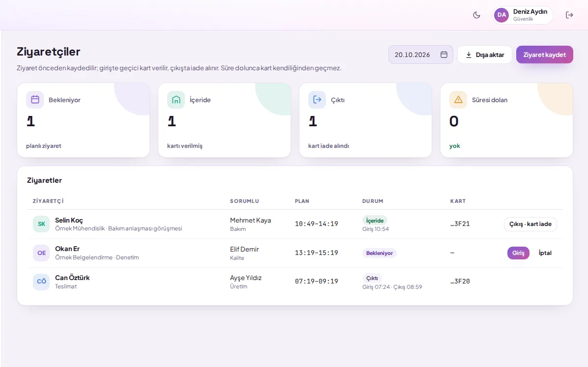Click the Bekleniyor calendar icon
588x367 pixels.
(x=35, y=100)
